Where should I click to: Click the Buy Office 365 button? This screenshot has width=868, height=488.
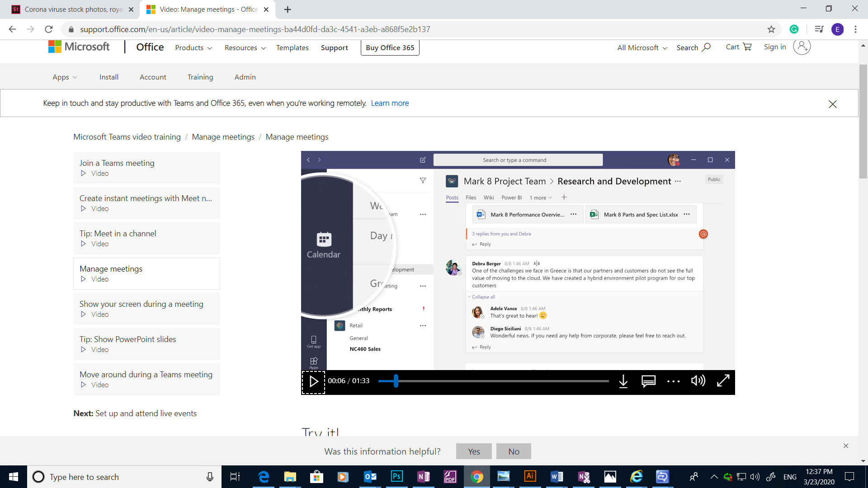tap(390, 48)
